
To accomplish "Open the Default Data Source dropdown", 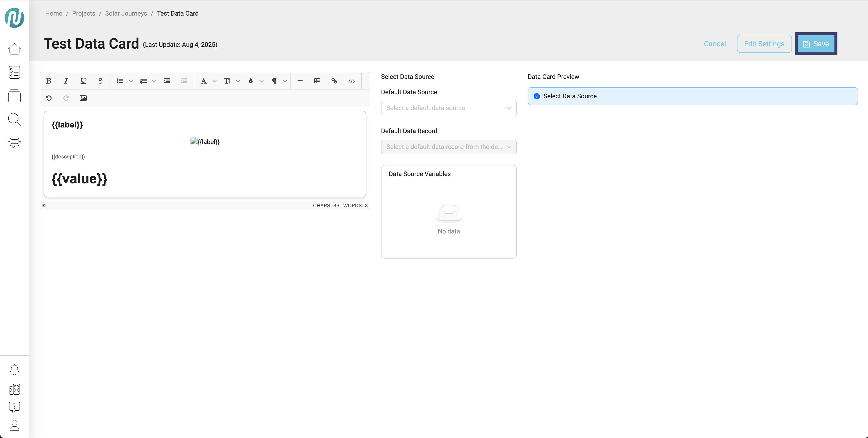I will pos(448,108).
